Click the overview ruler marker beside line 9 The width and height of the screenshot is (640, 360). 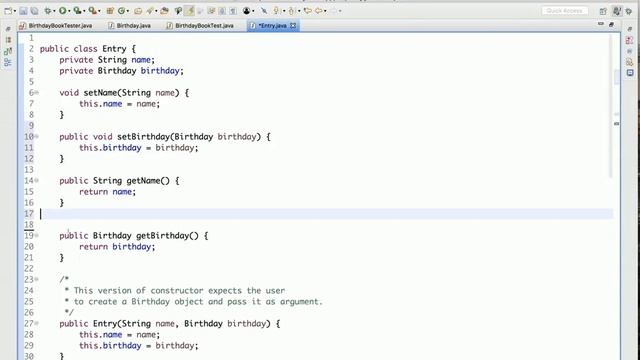pos(616,124)
